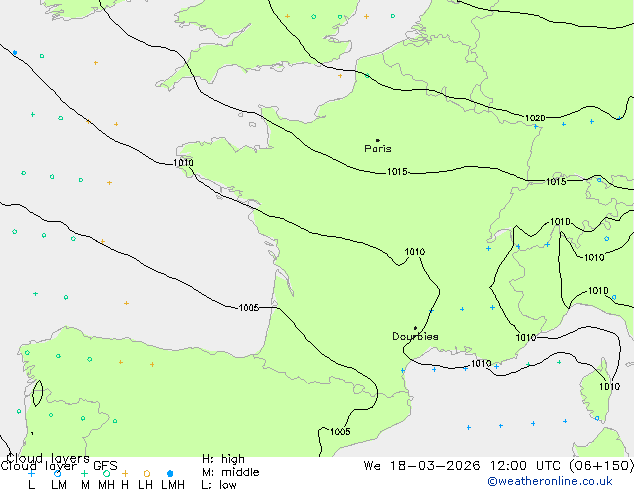Viewport: 634px width, 490px height.
Task: Click the 'M: middle' legend text
Action: point(230,472)
